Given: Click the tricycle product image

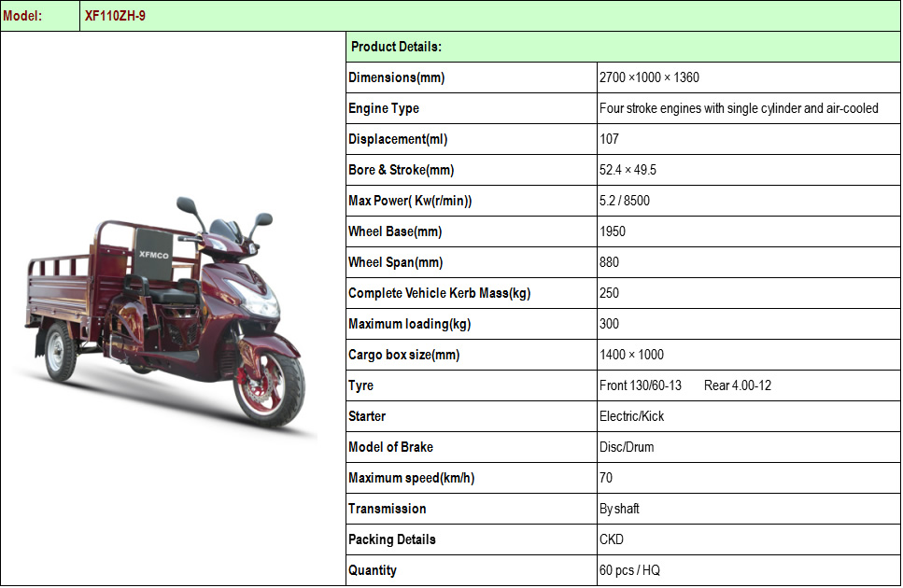Looking at the screenshot, I should 167,315.
